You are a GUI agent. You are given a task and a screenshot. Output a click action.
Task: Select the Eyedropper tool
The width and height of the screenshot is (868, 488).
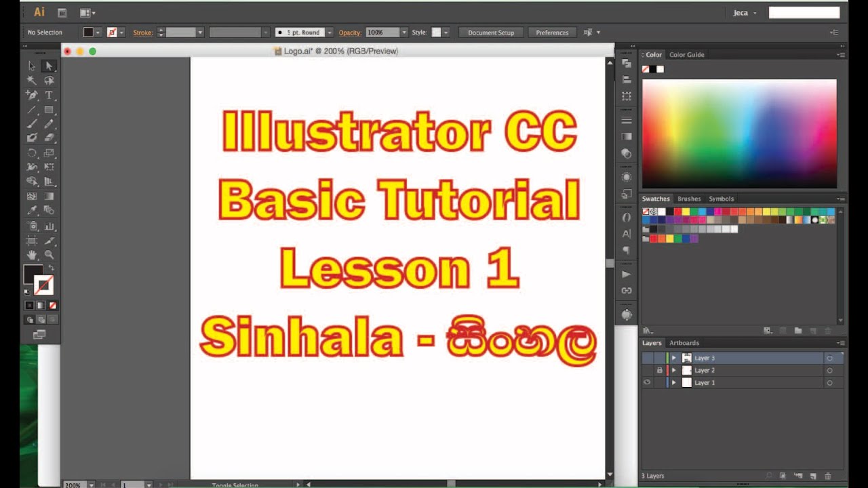31,211
